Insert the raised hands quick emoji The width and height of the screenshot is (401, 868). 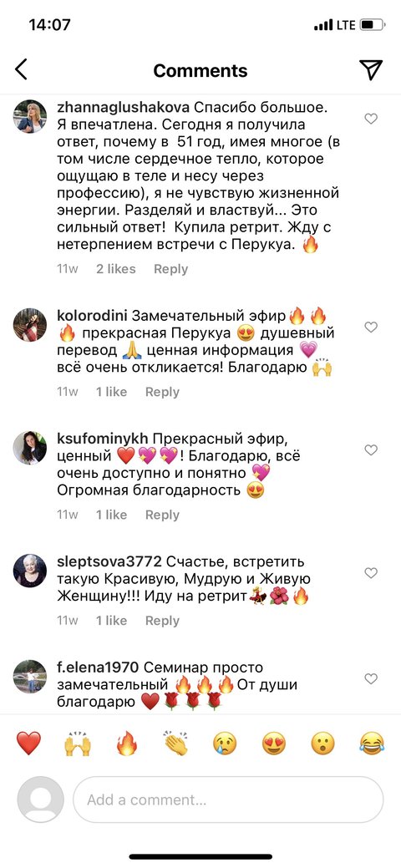(x=78, y=744)
